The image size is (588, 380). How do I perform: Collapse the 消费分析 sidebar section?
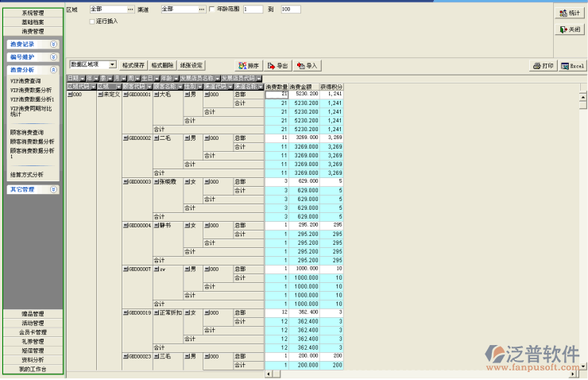[53, 70]
